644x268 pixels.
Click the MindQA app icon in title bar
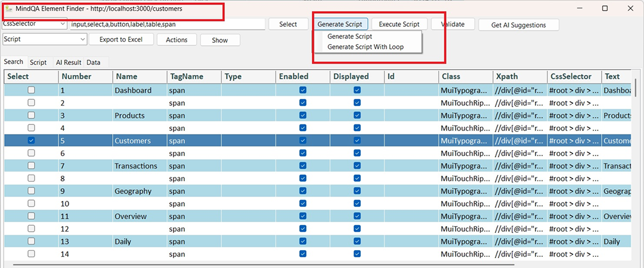pos(9,9)
